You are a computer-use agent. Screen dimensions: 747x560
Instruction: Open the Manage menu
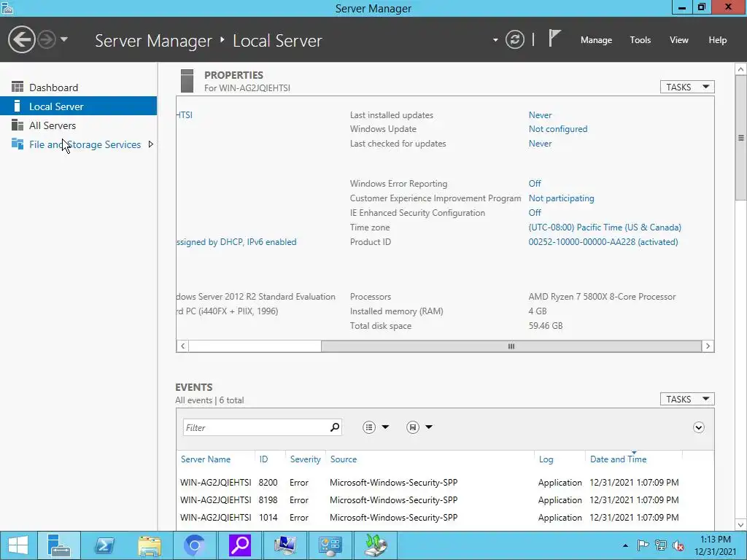596,40
